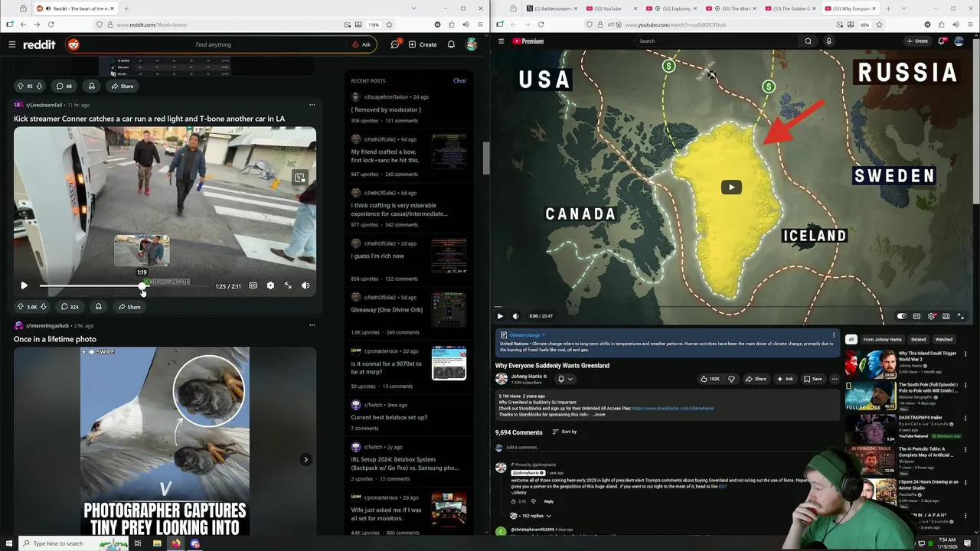The image size is (980, 551).
Task: Open Reddit notifications bell
Action: pyautogui.click(x=451, y=44)
